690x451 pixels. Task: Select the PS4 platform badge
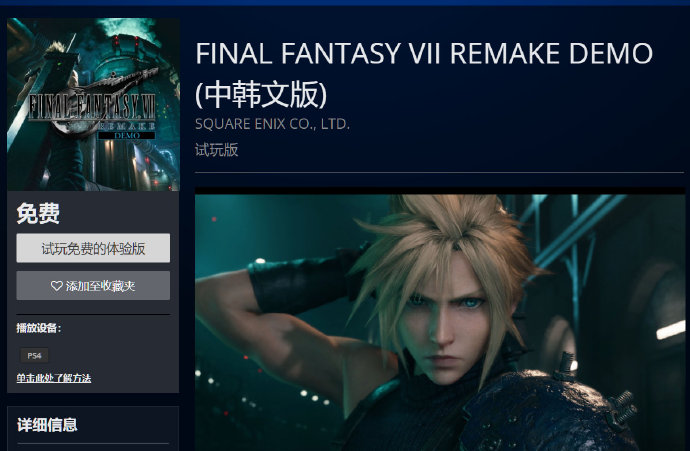coord(34,356)
